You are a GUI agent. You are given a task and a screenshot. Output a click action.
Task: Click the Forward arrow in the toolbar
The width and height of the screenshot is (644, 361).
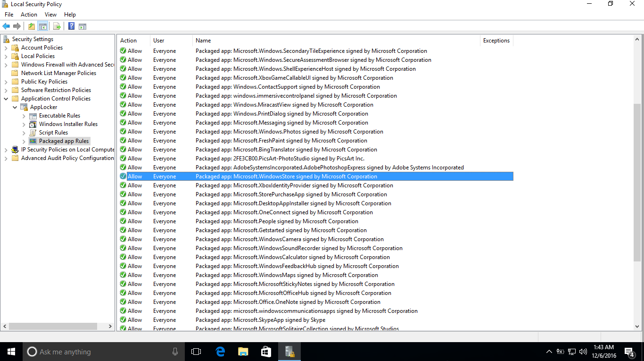17,26
